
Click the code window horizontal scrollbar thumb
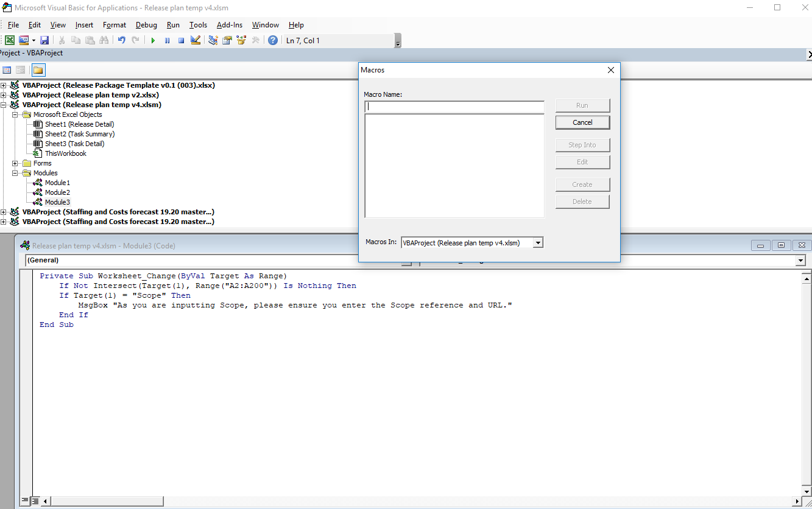(107, 501)
